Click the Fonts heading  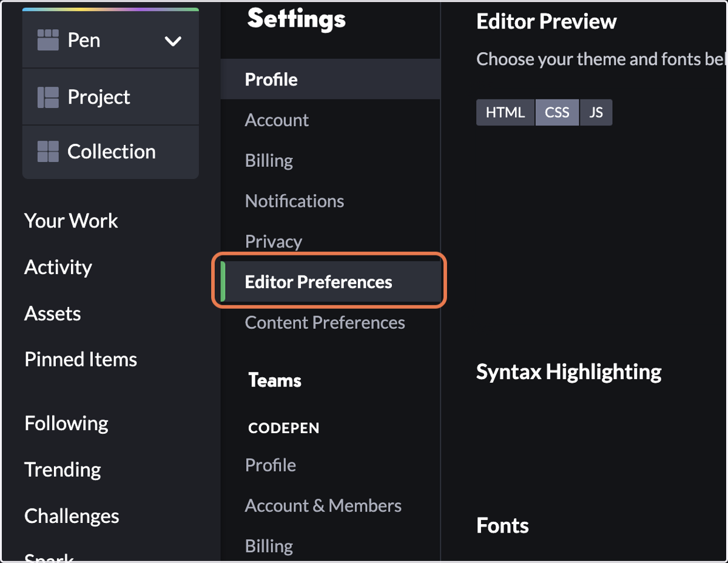[x=503, y=525]
